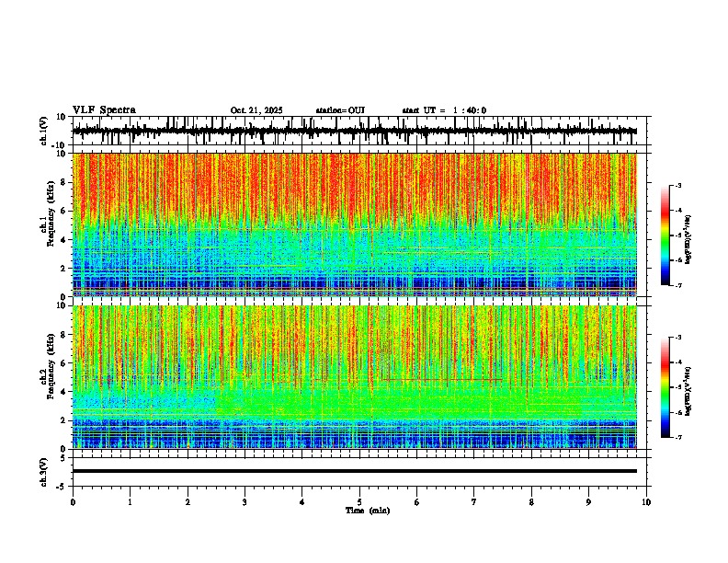Click the red horizontal line in ch.2 spectrogram
Image resolution: width=728 pixels, height=563 pixels.
442,380
